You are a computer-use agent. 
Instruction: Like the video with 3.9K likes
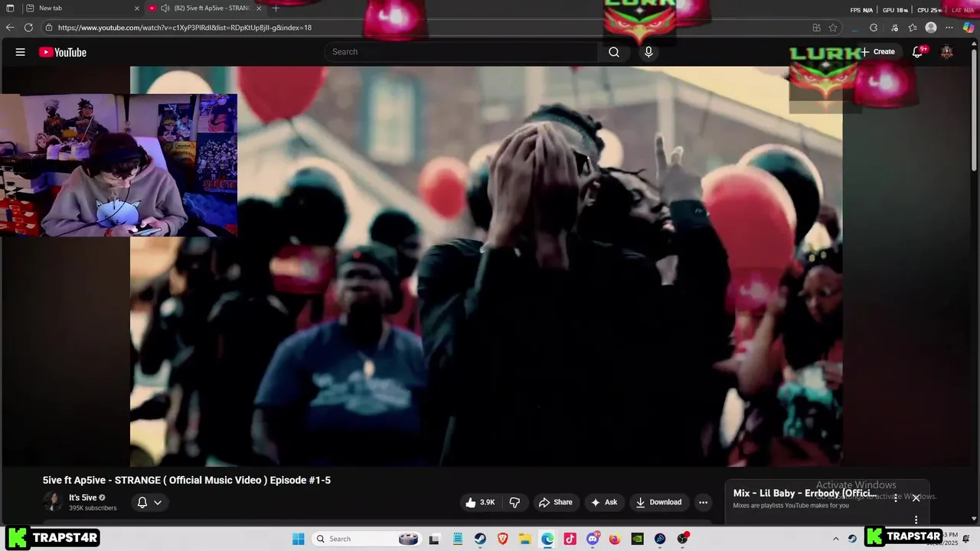480,502
